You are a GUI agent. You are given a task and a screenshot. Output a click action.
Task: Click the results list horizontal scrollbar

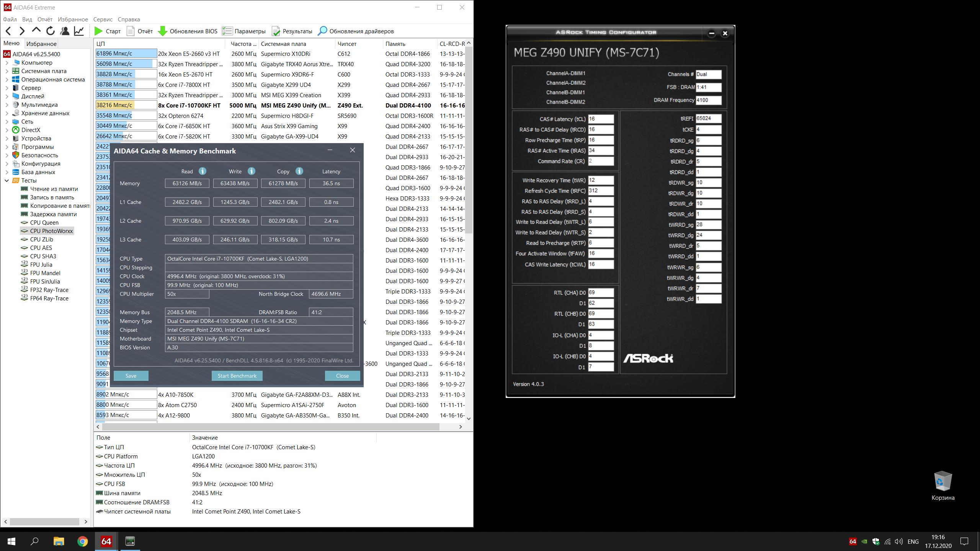point(270,427)
